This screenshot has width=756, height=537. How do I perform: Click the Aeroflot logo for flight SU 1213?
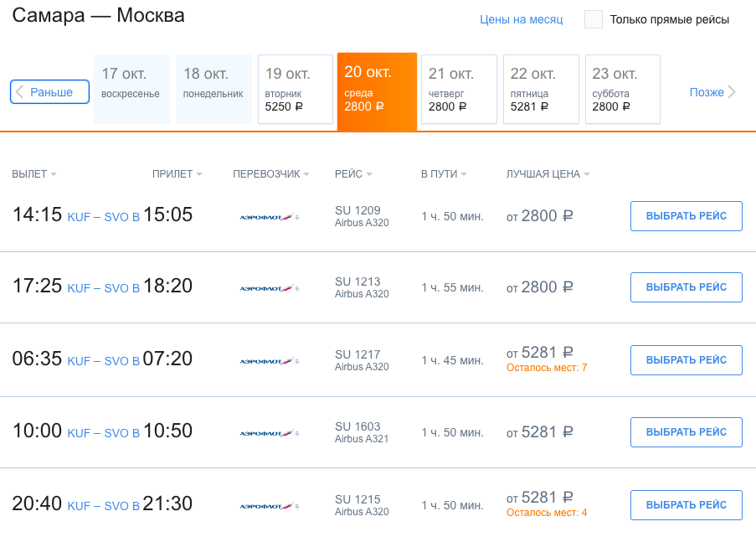pos(269,288)
